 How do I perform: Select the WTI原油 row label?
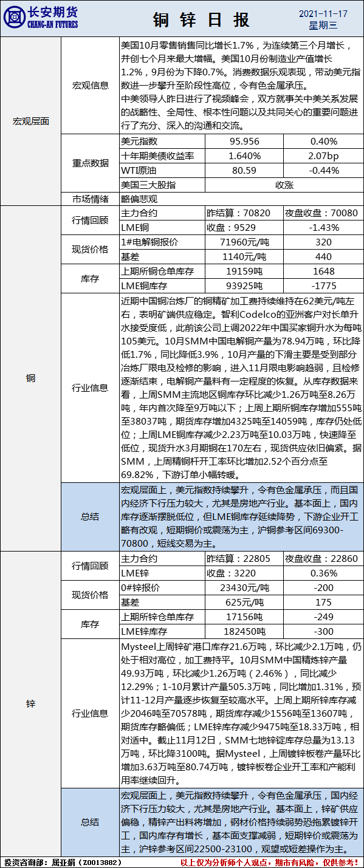[162, 171]
